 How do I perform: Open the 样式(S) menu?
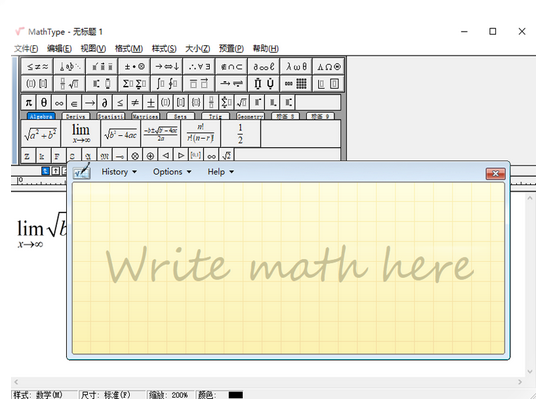(x=164, y=49)
